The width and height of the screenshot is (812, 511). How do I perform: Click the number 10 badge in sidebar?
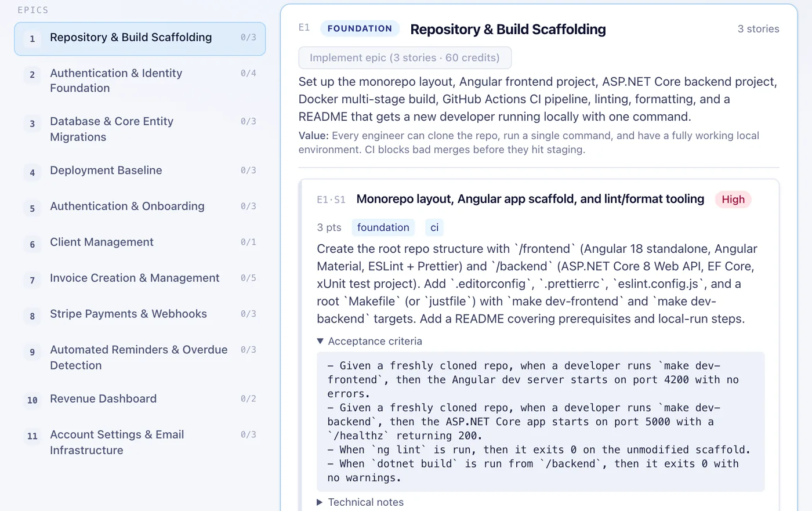pyautogui.click(x=32, y=400)
